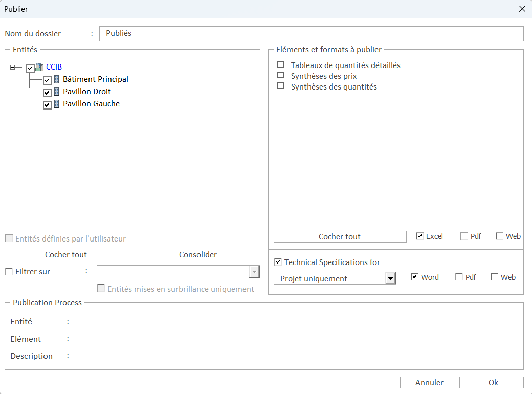
Task: Uncheck the Bâtiment Principal checkbox
Action: [47, 80]
